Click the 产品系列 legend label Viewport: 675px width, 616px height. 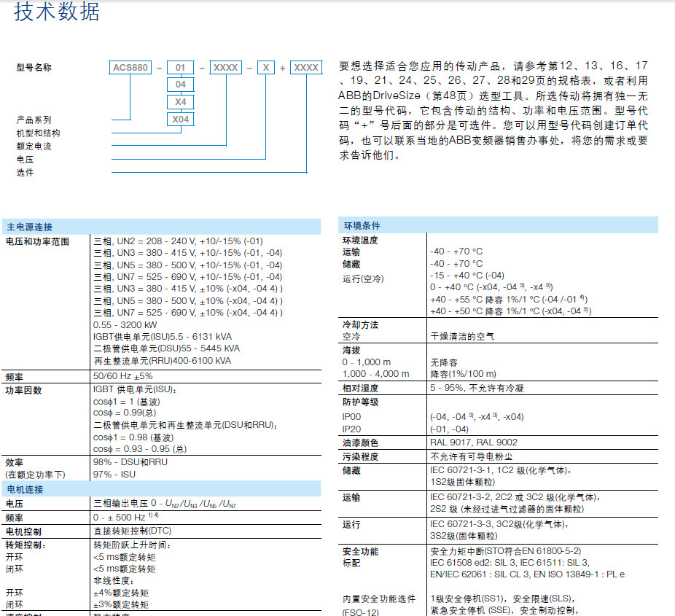(x=34, y=120)
